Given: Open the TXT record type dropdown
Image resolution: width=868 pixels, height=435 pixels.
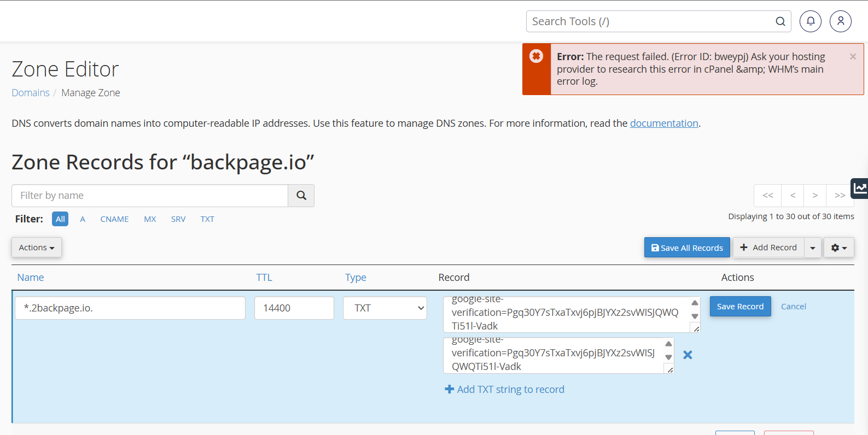Looking at the screenshot, I should tap(385, 308).
